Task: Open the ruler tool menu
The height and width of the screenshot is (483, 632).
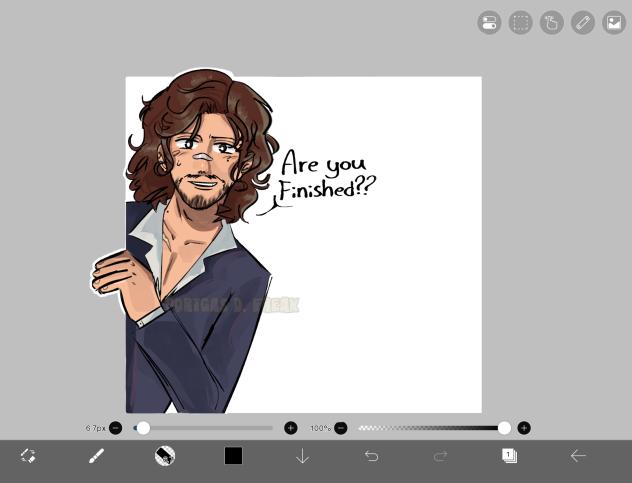Action: tap(582, 23)
